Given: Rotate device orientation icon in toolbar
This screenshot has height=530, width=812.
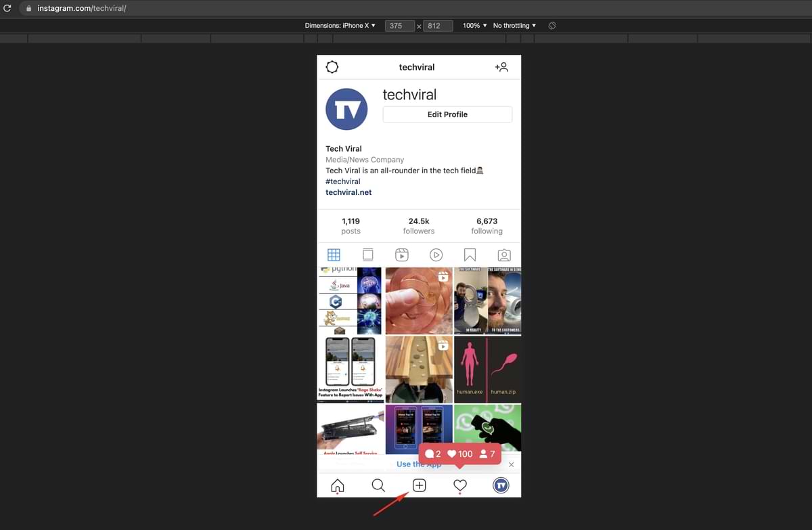Looking at the screenshot, I should pos(552,26).
